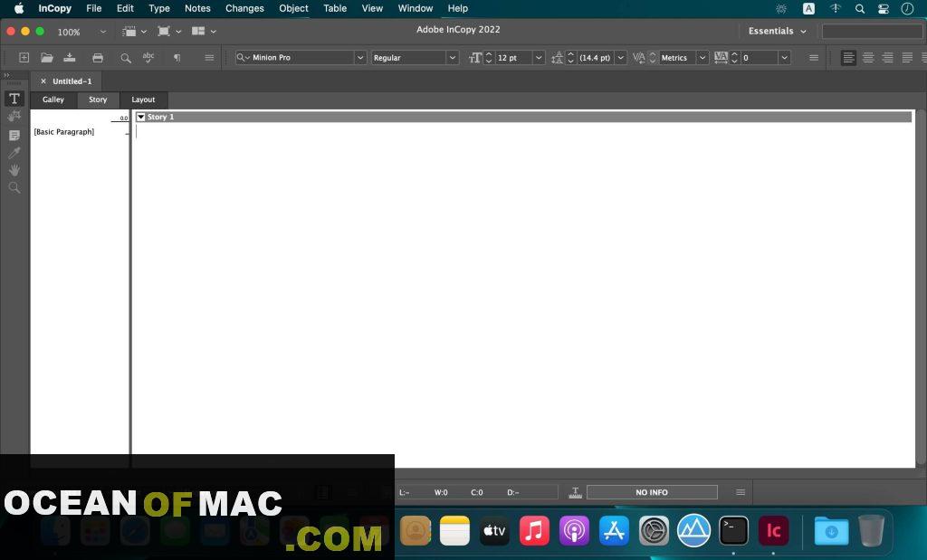Open the Metrics kerning dropdown

(x=702, y=58)
